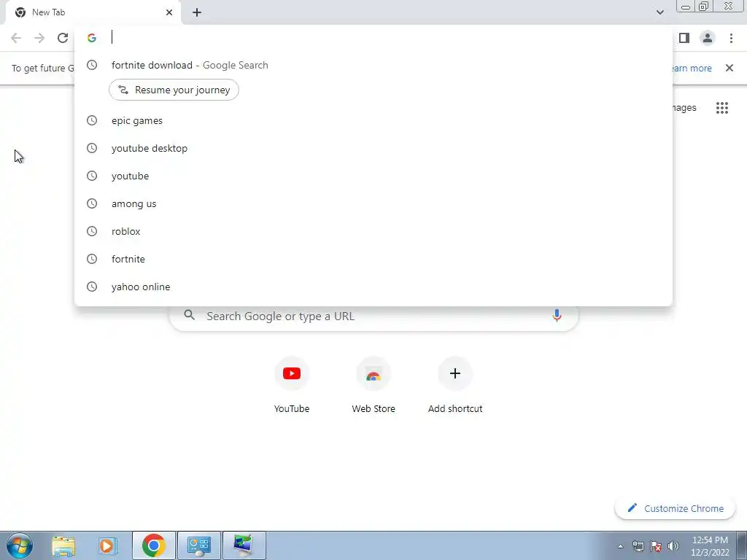Pick the single-word 'fortnite' suggestion
The width and height of the screenshot is (747, 560).
point(373,259)
